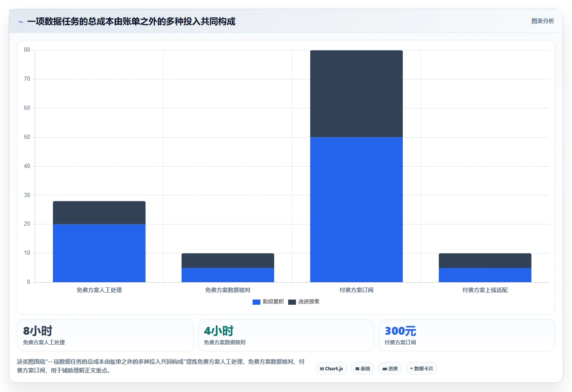Image resolution: width=572 pixels, height=392 pixels.
Task: Click the dark bar segment for 免费方案数据核对
Action: click(x=228, y=260)
